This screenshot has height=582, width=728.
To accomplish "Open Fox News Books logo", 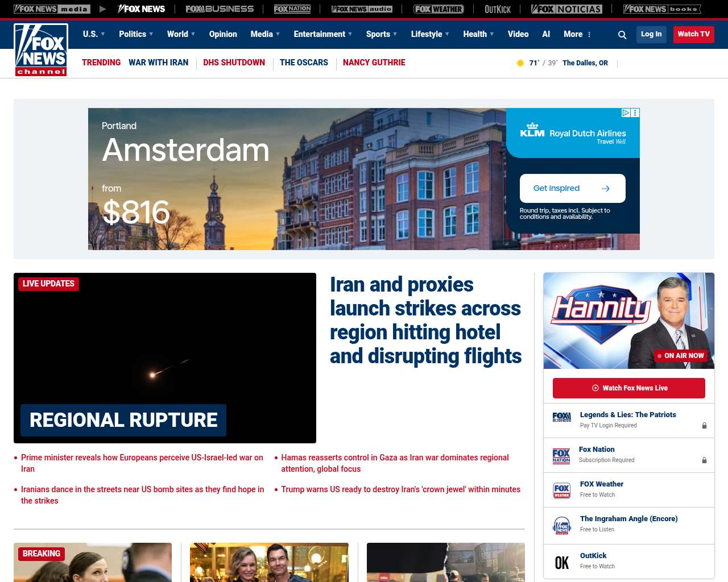I will pyautogui.click(x=662, y=9).
